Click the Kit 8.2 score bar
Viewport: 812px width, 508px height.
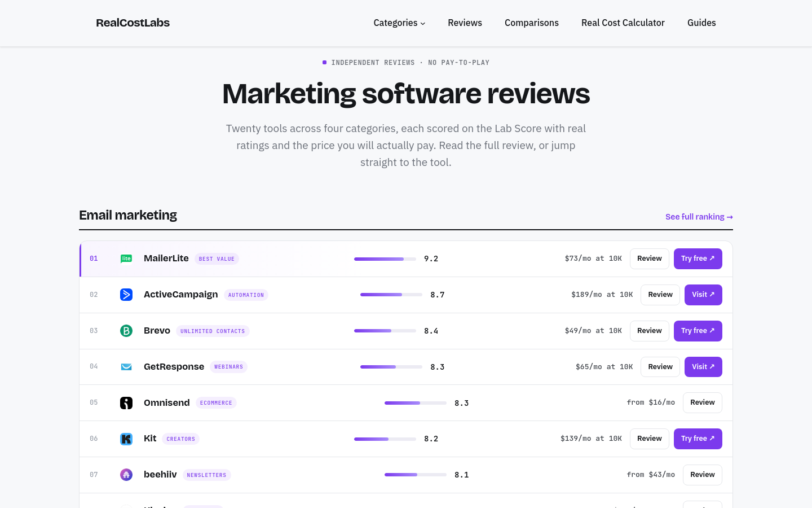385,439
